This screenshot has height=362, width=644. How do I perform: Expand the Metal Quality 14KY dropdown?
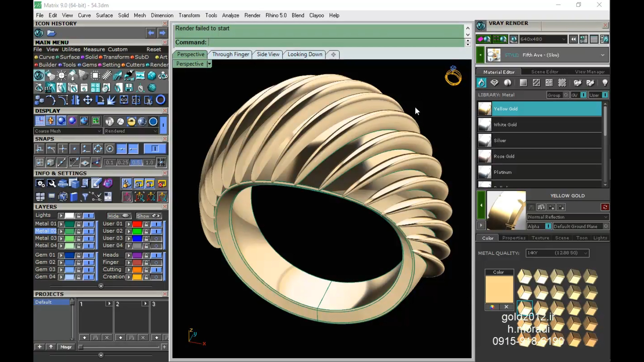point(585,253)
